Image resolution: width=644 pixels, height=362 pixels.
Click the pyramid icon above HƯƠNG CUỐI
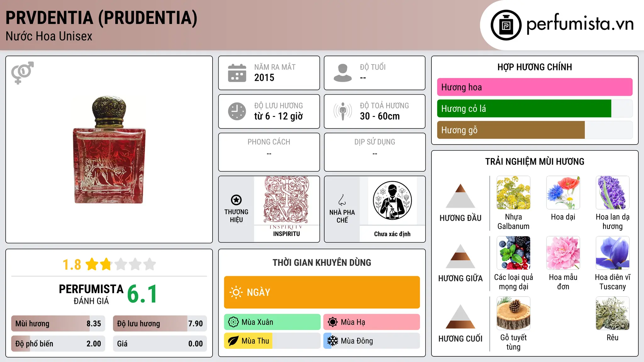coord(460,316)
